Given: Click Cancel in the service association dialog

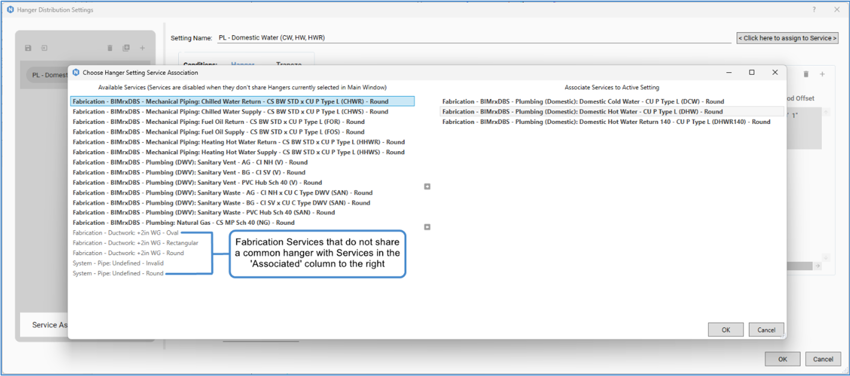Looking at the screenshot, I should (x=766, y=329).
